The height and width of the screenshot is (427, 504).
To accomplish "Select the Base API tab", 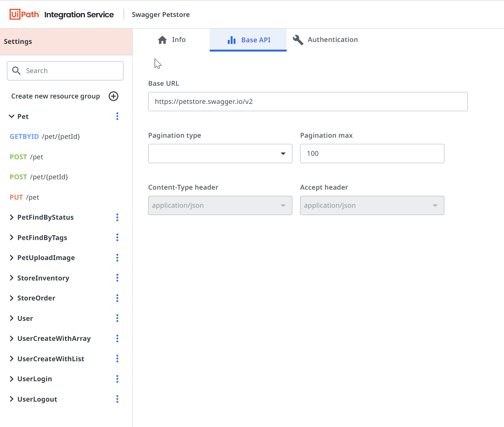I will (x=248, y=40).
